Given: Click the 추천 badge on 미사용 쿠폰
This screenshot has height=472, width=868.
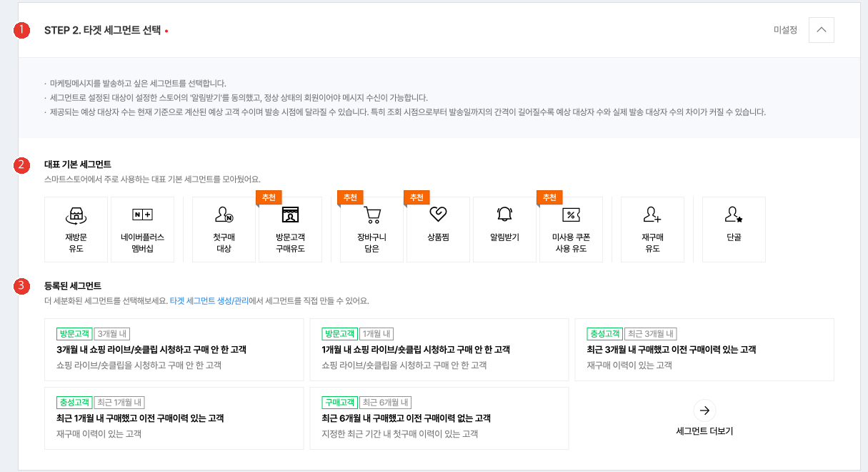Looking at the screenshot, I should pyautogui.click(x=549, y=197).
